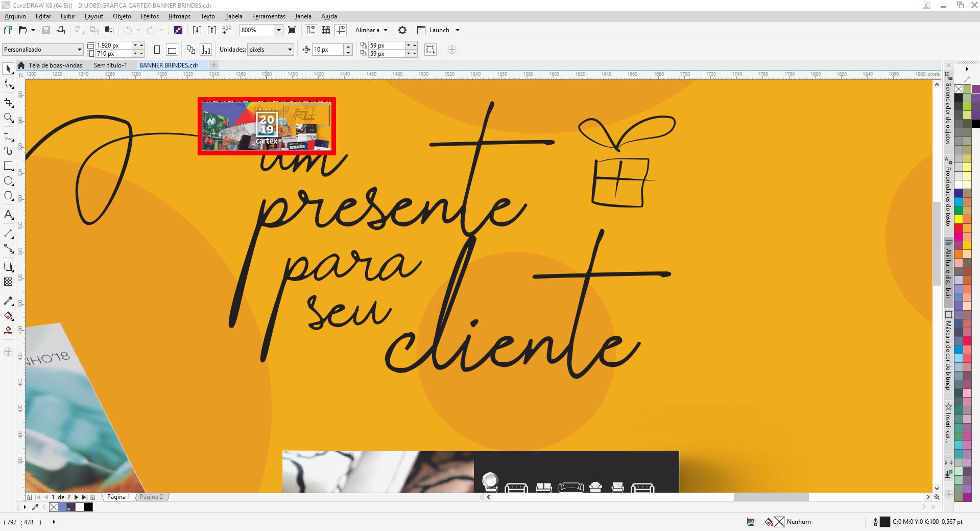
Task: Click the light blue document palette swatch
Action: pyautogui.click(x=62, y=507)
